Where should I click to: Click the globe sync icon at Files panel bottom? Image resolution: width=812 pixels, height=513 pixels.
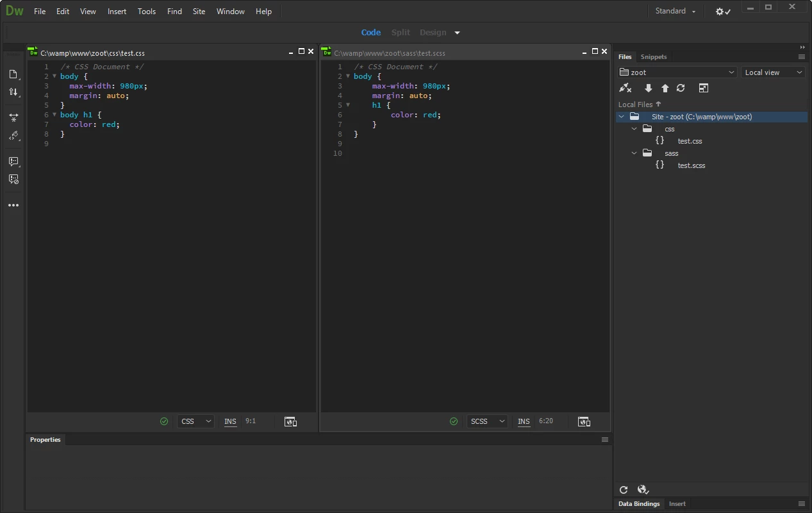[643, 489]
